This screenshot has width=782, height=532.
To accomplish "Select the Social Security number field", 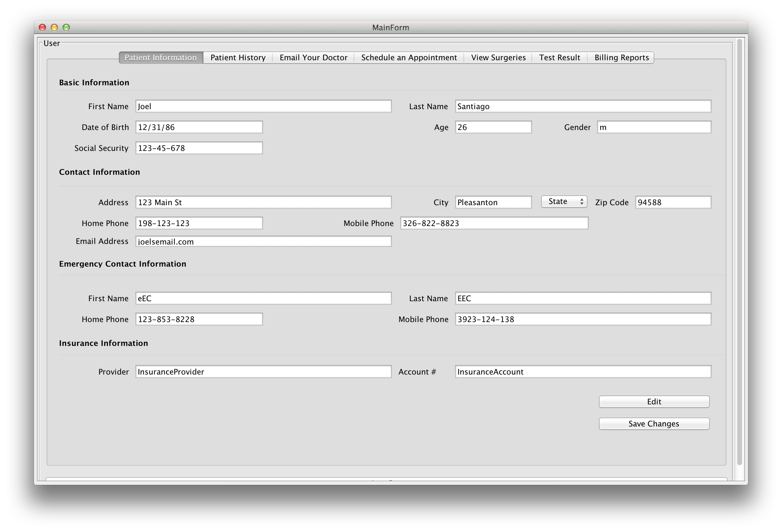I will 199,148.
